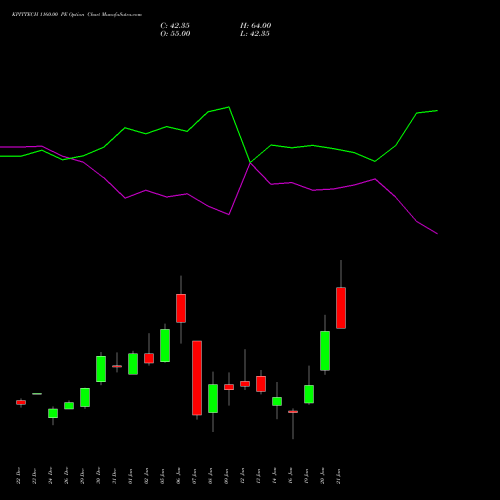The image size is (500, 500).
Task: Click the red candle for 06 Jan
Action: point(181,308)
